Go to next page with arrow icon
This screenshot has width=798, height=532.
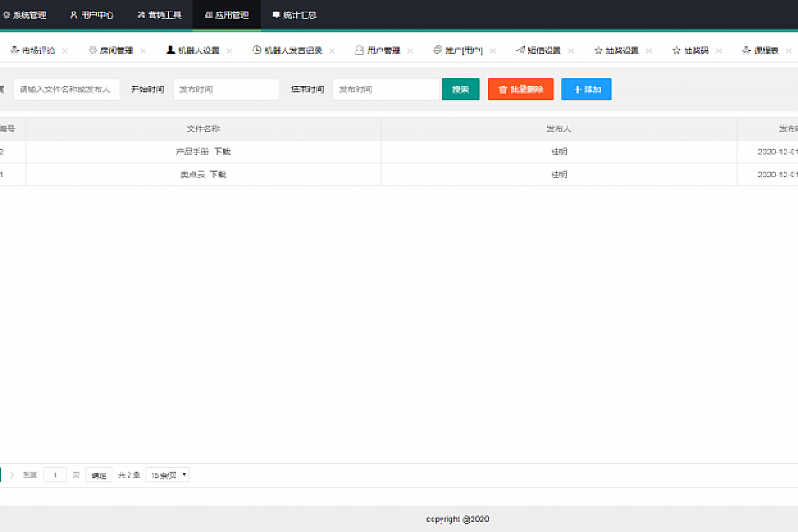point(12,475)
